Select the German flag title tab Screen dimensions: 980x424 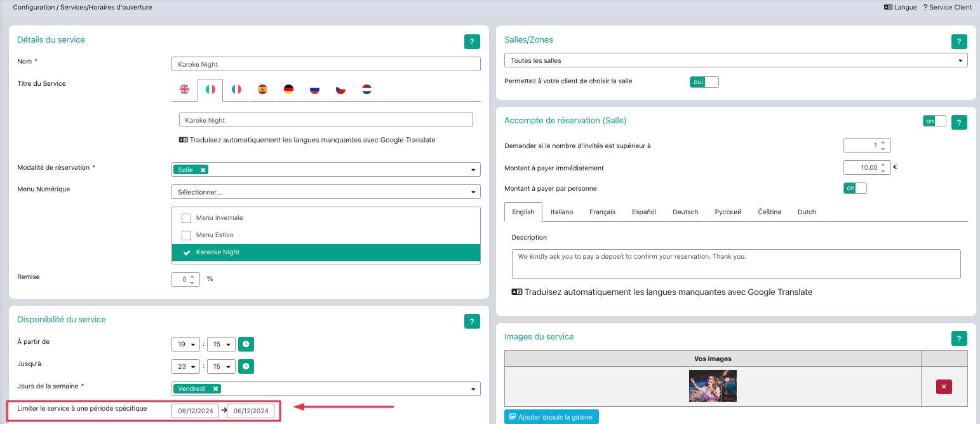[x=288, y=90]
